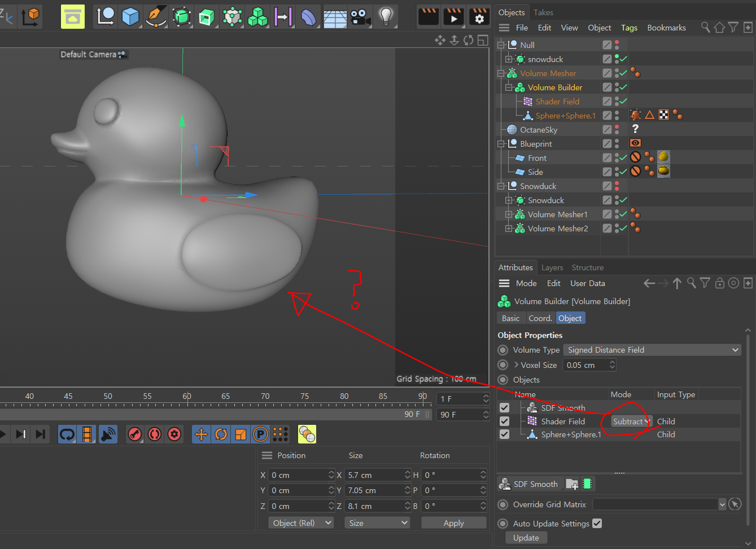Collapse the Volume Builder hierarchy
756x549 pixels.
[509, 87]
